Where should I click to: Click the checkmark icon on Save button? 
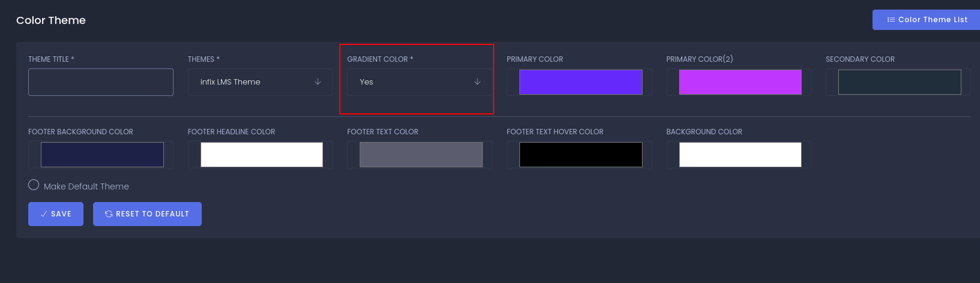(44, 214)
